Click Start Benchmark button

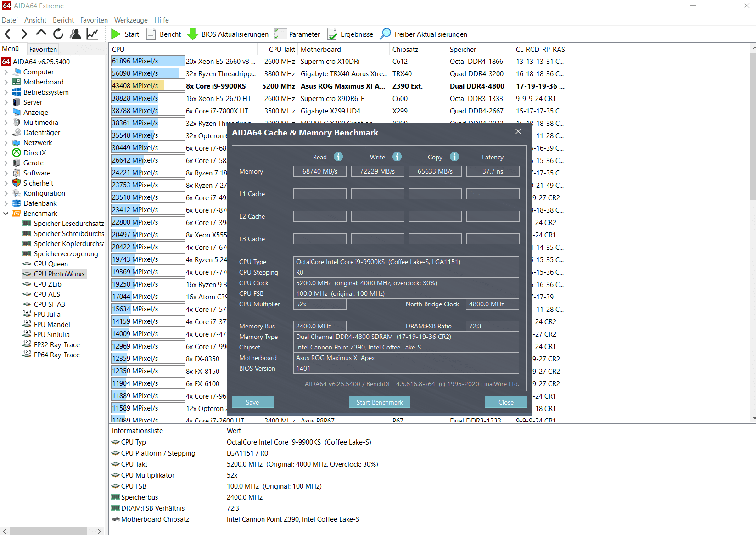(x=380, y=402)
